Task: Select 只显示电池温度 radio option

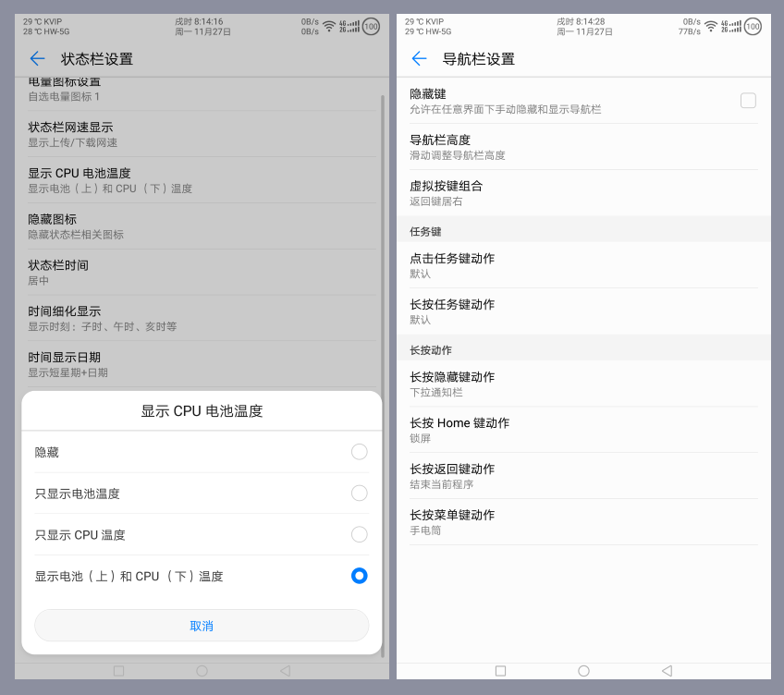Action: click(x=359, y=494)
